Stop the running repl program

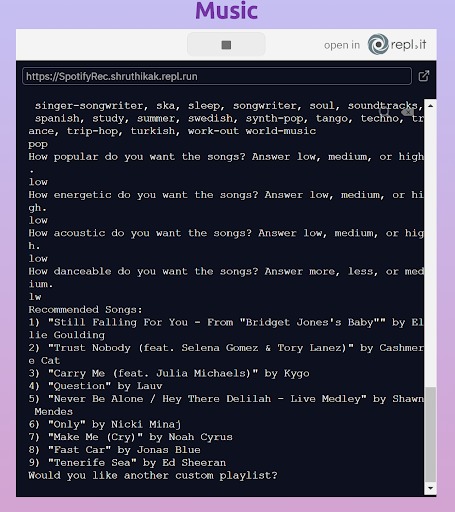[226, 45]
